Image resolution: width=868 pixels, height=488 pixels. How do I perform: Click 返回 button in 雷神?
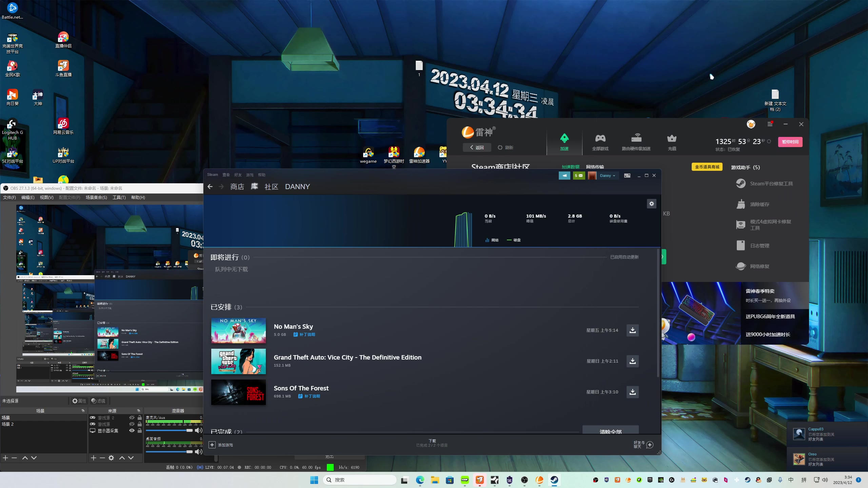click(477, 147)
